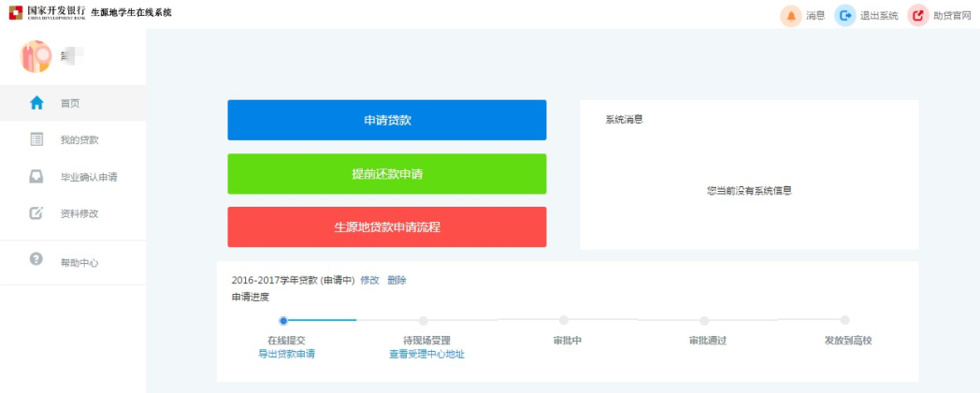The width and height of the screenshot is (980, 393).
Task: Open the 导出贷款申请 link
Action: (286, 354)
